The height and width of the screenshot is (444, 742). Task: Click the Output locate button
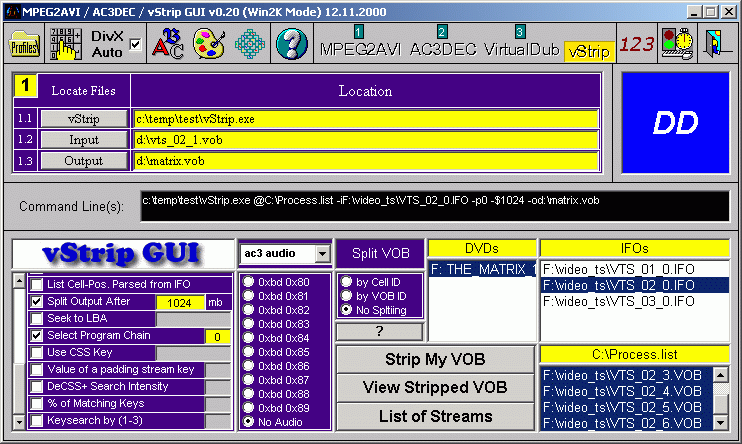[84, 161]
